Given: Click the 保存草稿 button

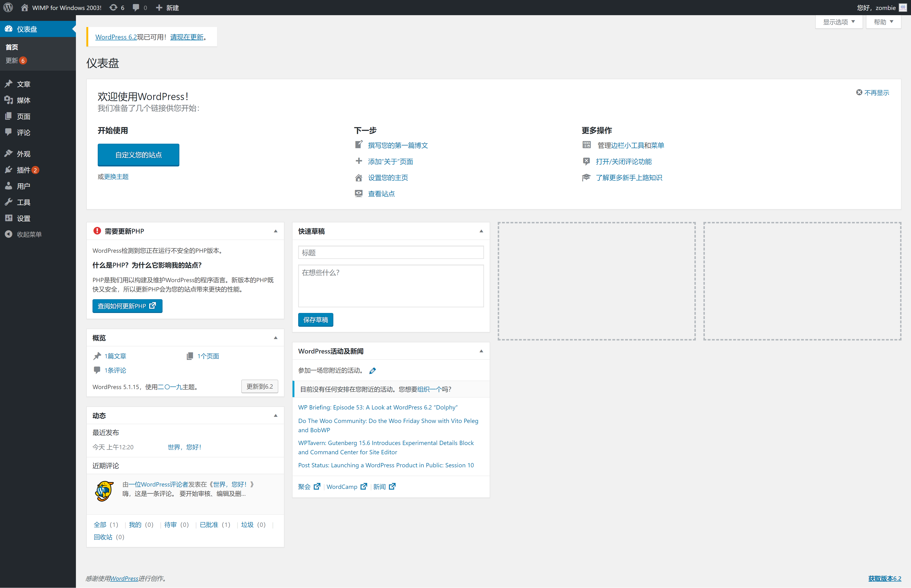Looking at the screenshot, I should coord(316,320).
